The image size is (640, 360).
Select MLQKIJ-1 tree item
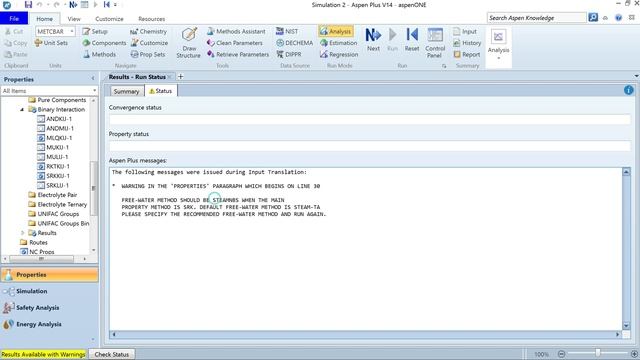click(x=54, y=138)
